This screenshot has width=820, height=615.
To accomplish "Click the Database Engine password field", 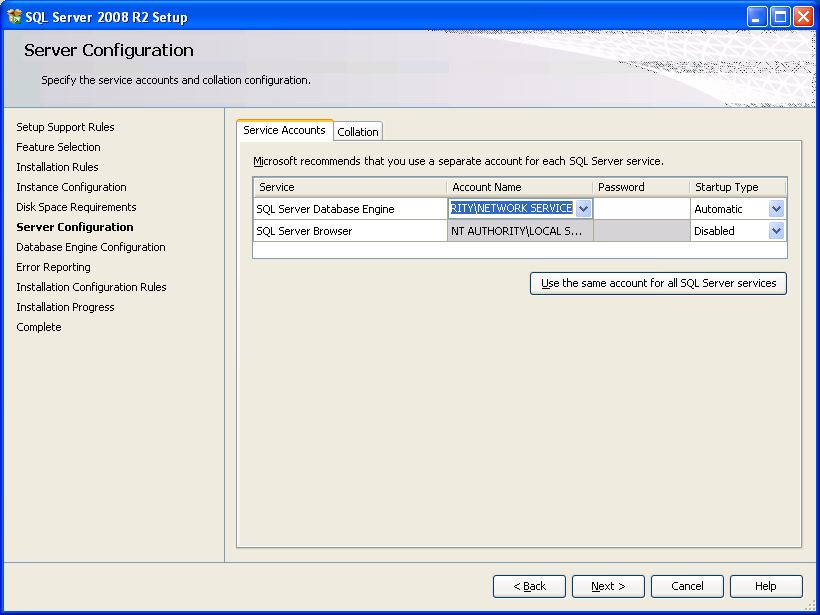I will (641, 209).
